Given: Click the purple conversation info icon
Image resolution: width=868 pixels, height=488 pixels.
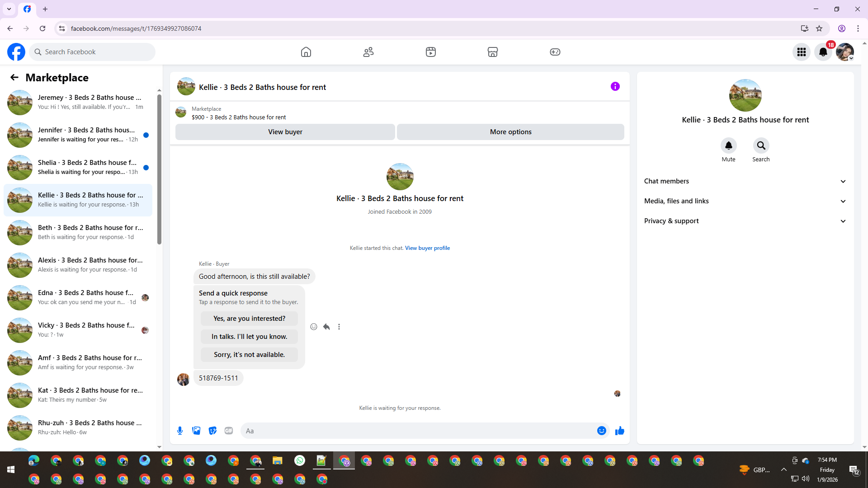Looking at the screenshot, I should click(x=615, y=86).
